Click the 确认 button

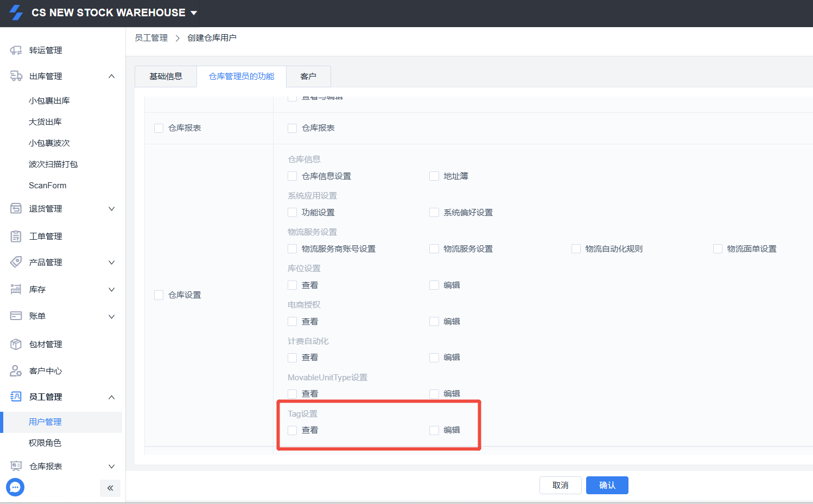607,486
